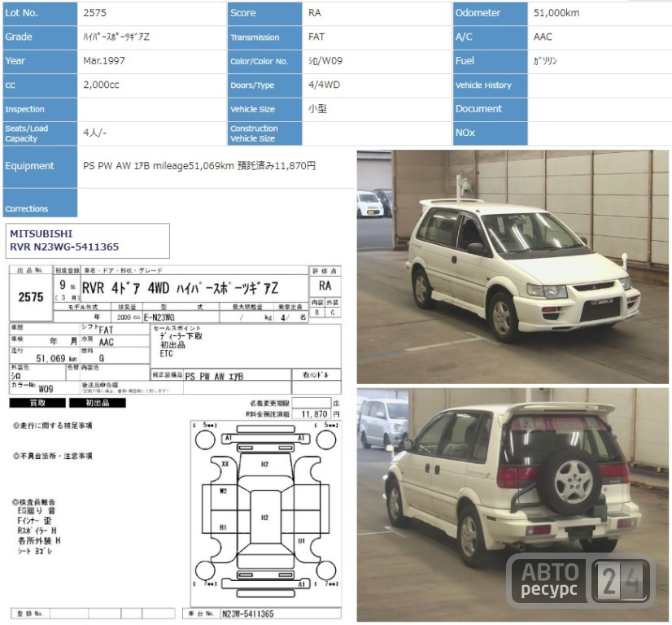
Task: Click the cc label cell
Action: tap(40, 85)
